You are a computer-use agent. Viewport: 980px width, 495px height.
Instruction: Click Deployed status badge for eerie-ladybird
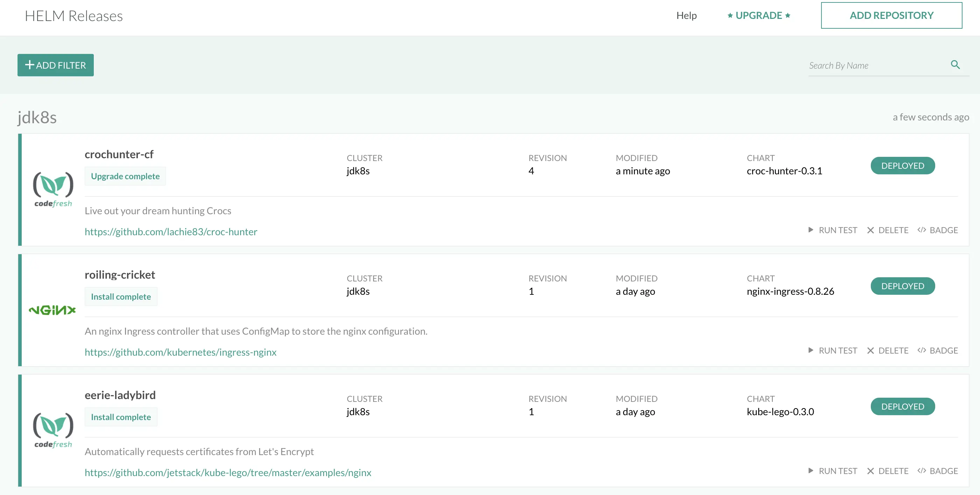point(902,406)
